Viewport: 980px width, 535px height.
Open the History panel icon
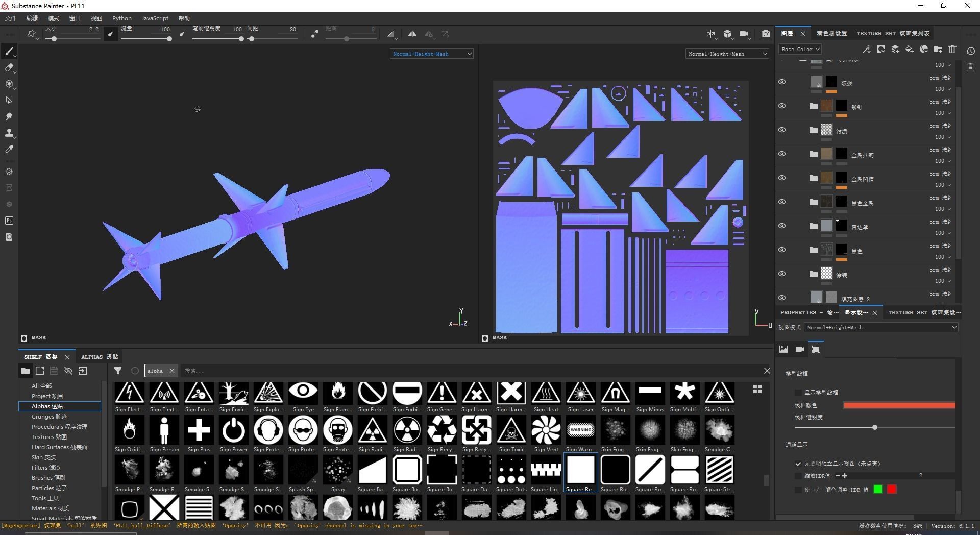point(970,51)
